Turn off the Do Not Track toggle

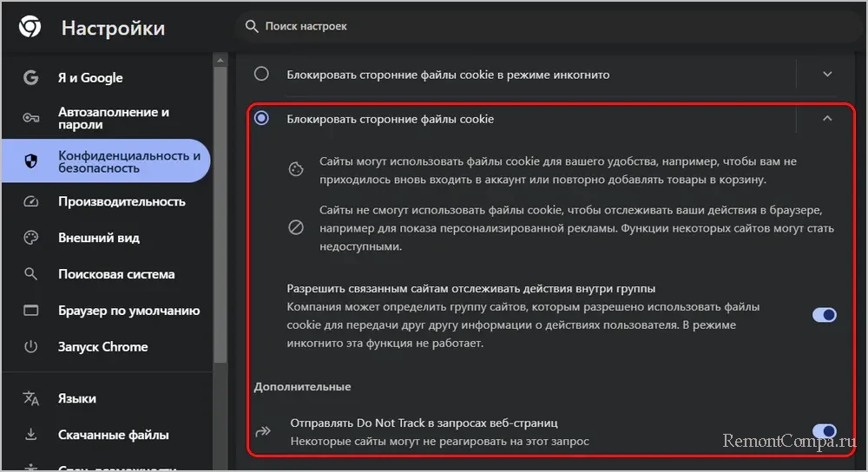824,431
